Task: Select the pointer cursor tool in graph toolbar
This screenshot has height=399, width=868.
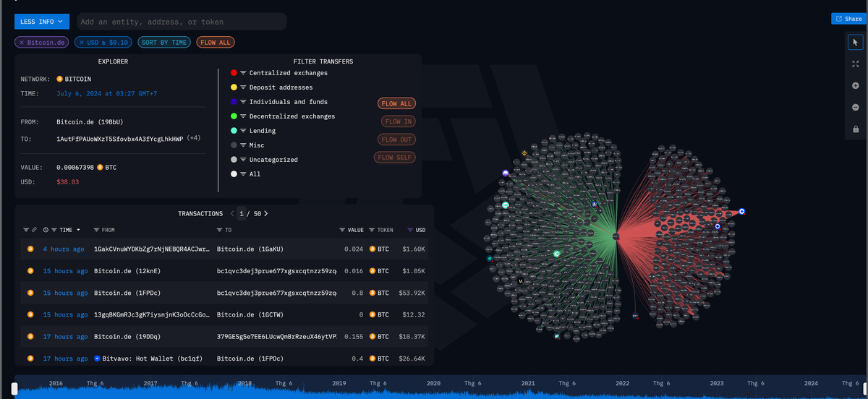Action: click(x=856, y=43)
